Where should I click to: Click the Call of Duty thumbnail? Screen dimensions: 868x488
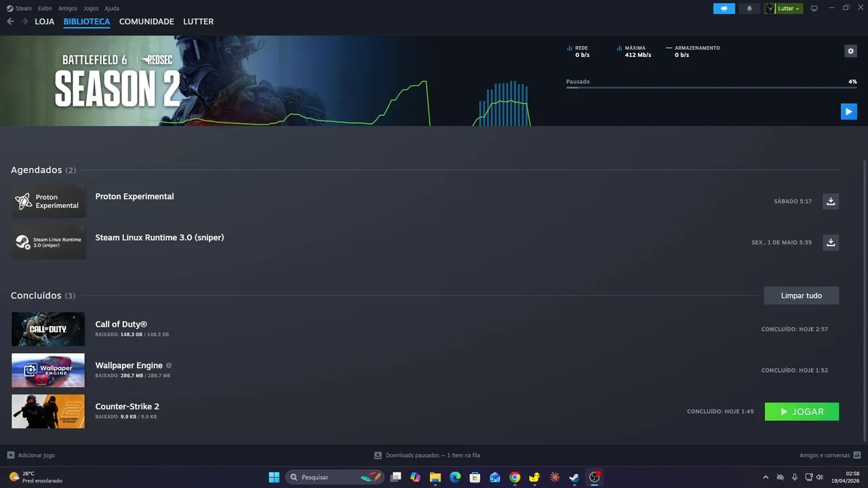pos(48,329)
